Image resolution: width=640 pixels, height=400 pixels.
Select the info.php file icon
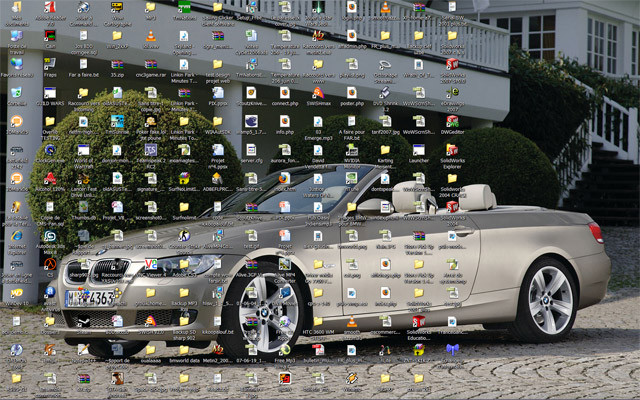(284, 121)
